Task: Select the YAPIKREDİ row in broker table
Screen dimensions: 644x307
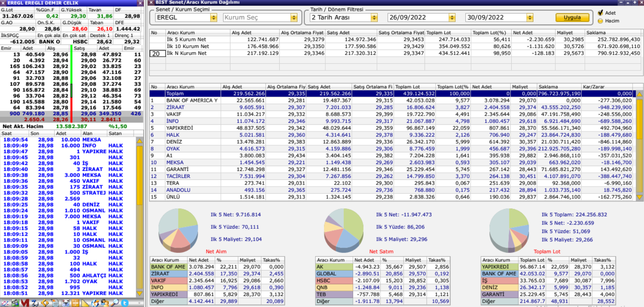Action: (392, 128)
